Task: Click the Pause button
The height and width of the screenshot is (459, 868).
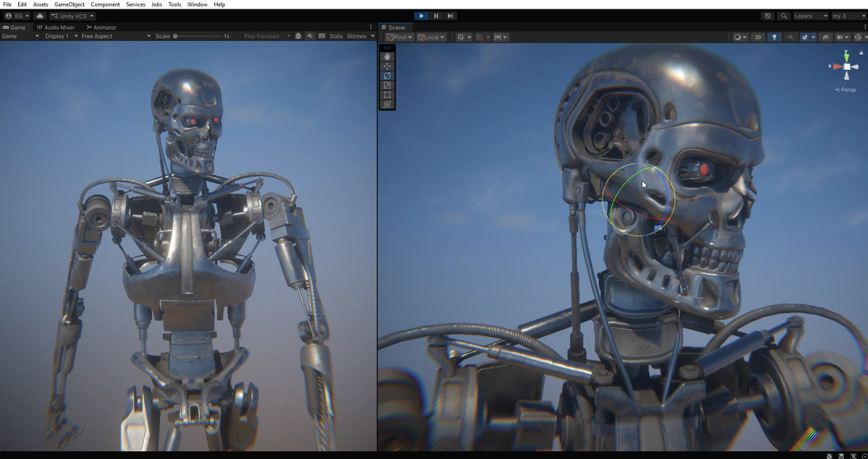Action: (436, 16)
